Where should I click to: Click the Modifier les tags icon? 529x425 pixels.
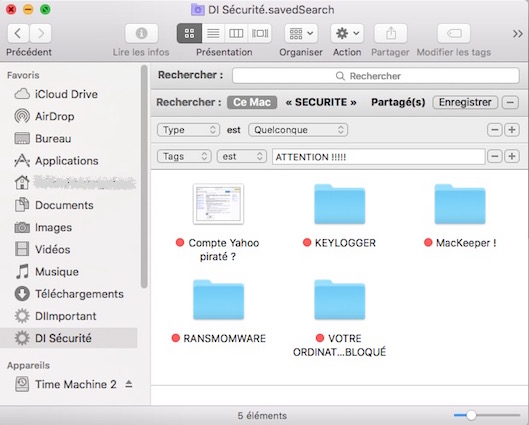tap(454, 33)
